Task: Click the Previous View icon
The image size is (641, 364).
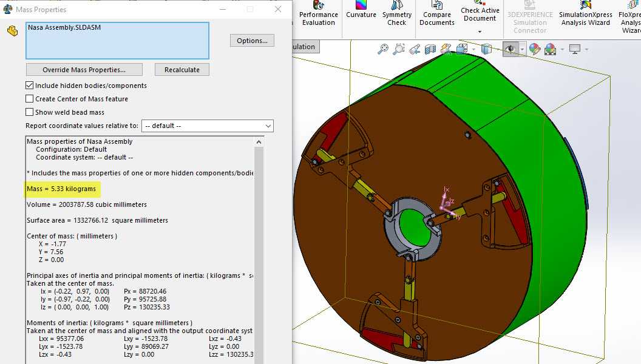Action: coord(415,49)
